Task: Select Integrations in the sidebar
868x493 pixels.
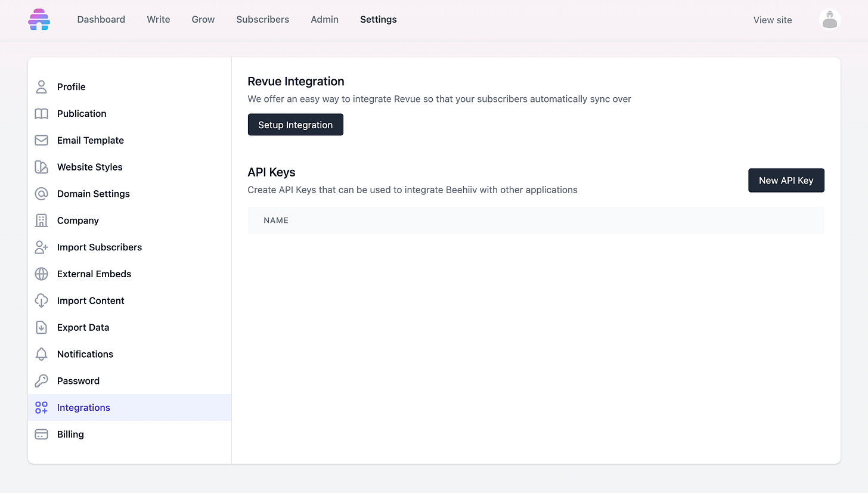Action: (x=130, y=408)
